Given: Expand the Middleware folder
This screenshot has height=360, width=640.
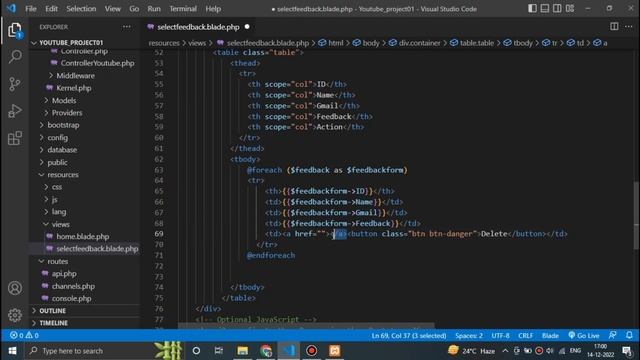Looking at the screenshot, I should click(x=76, y=76).
